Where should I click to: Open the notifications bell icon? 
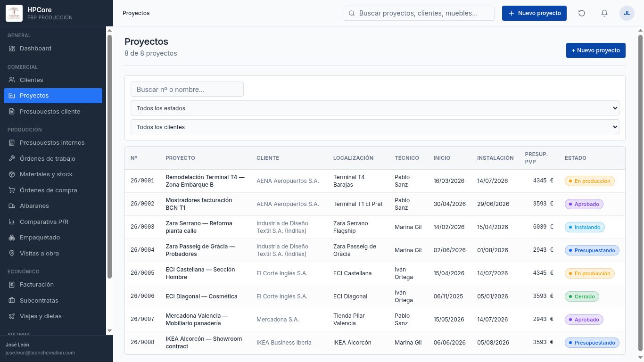[x=604, y=13]
